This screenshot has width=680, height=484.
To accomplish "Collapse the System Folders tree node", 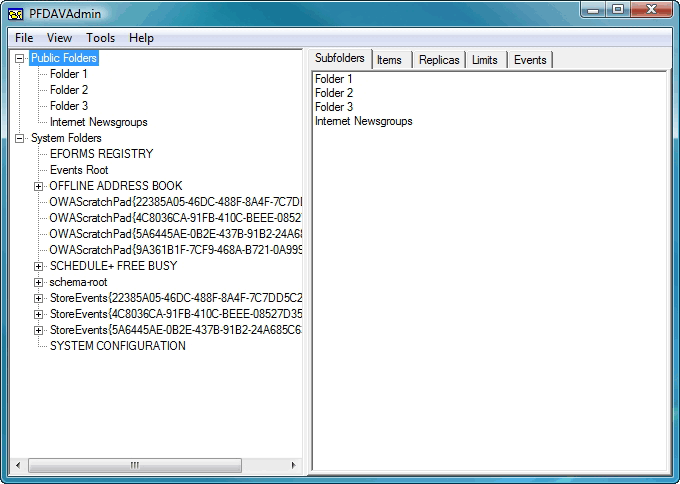I will [x=19, y=138].
